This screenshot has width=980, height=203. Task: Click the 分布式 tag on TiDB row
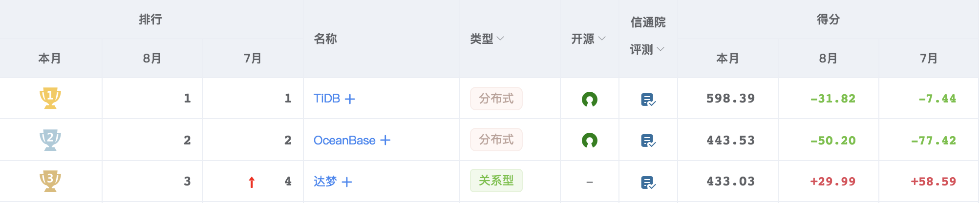pyautogui.click(x=496, y=99)
